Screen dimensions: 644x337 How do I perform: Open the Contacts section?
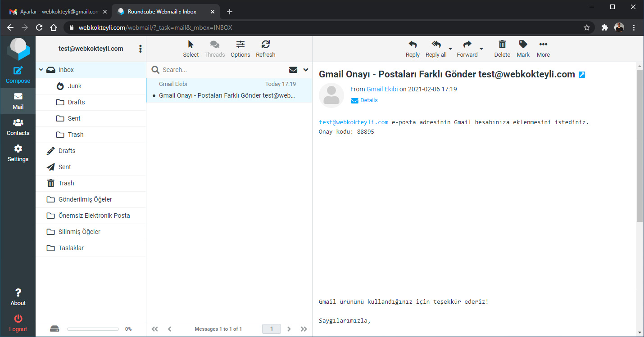[18, 127]
